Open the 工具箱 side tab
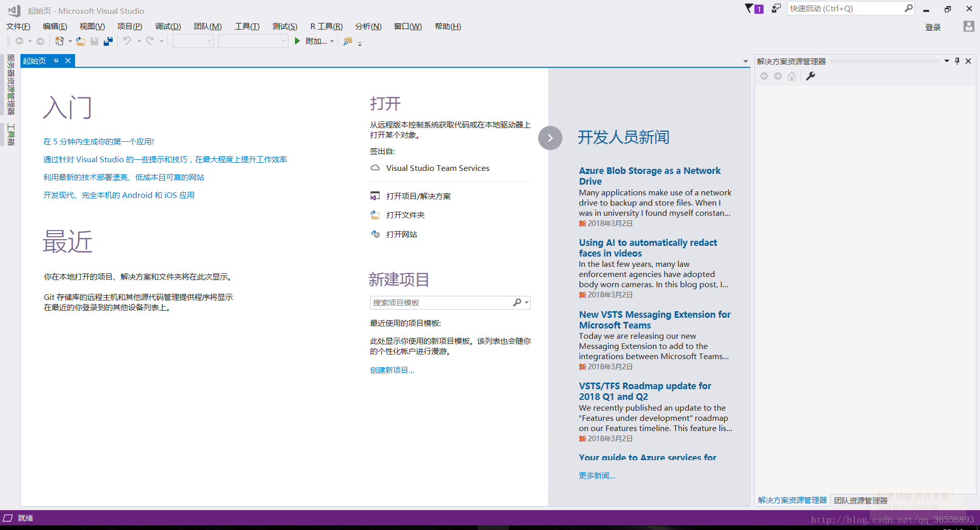 [10, 135]
